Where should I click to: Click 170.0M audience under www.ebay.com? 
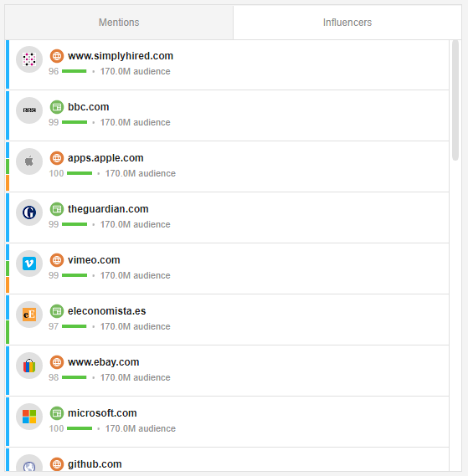pyautogui.click(x=136, y=377)
